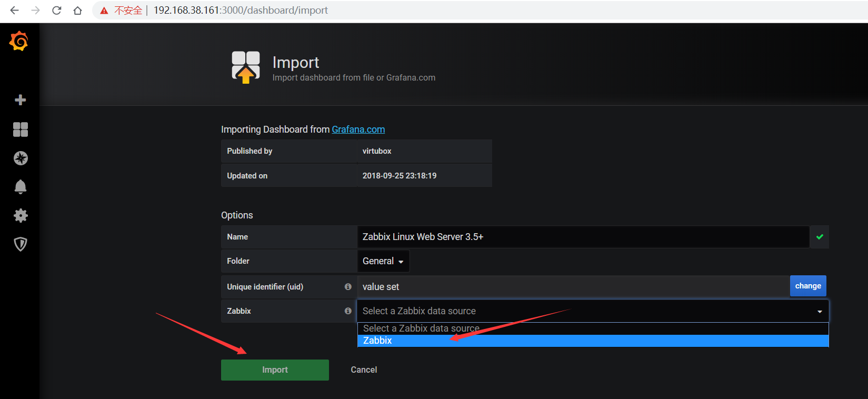Click the Cancel link
The height and width of the screenshot is (399, 868).
tap(364, 370)
